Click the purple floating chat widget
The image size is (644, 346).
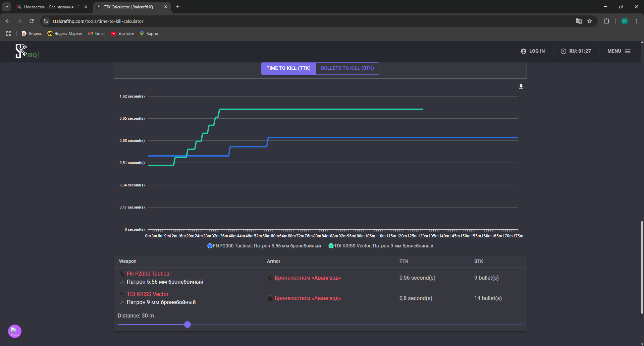point(15,331)
